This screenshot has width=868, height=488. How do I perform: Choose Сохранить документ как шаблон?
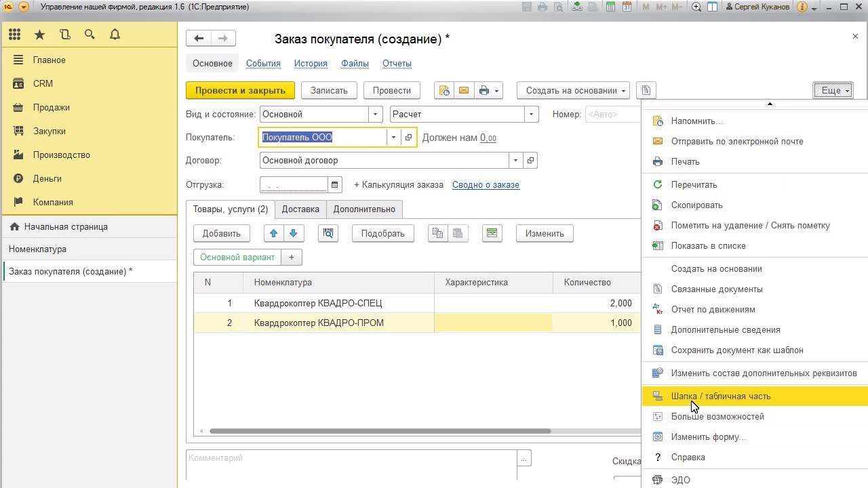point(755,350)
